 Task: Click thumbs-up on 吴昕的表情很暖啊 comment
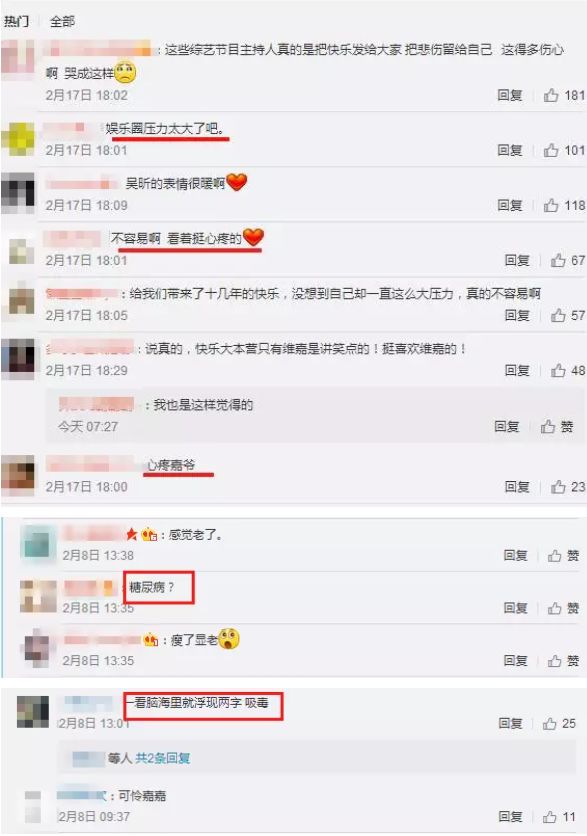tap(564, 205)
